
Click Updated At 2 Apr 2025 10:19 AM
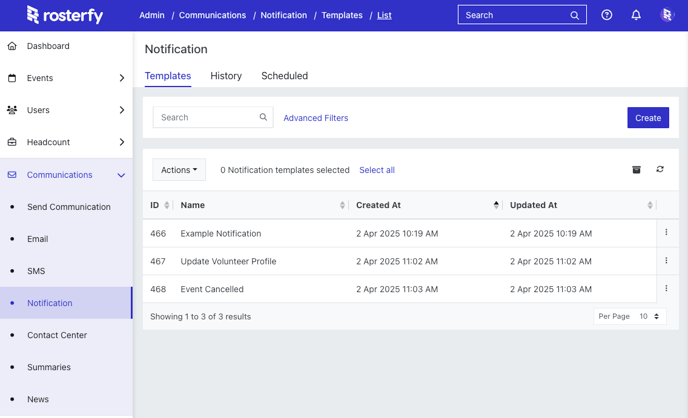[551, 233]
